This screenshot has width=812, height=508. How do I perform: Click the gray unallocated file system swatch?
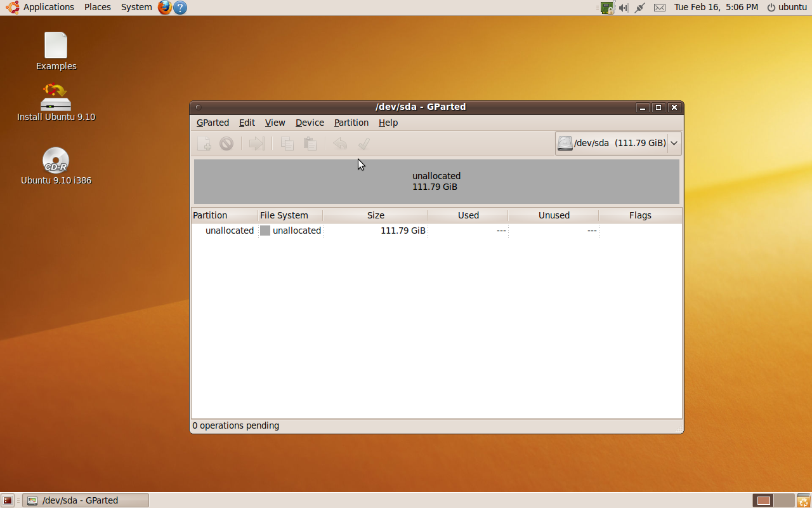(x=265, y=231)
